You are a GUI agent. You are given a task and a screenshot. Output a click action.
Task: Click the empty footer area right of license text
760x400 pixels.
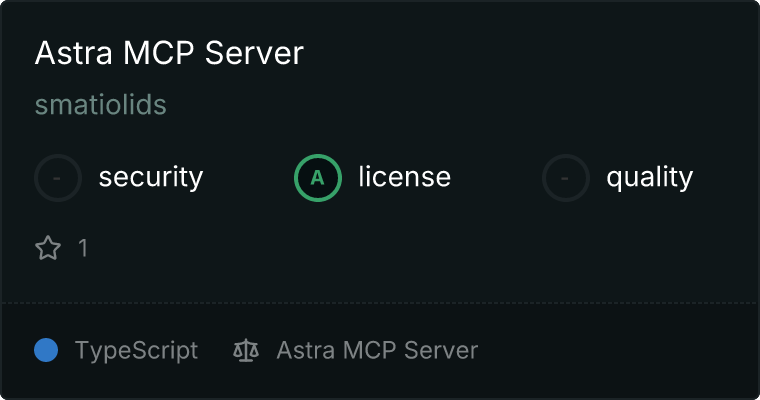pos(620,351)
